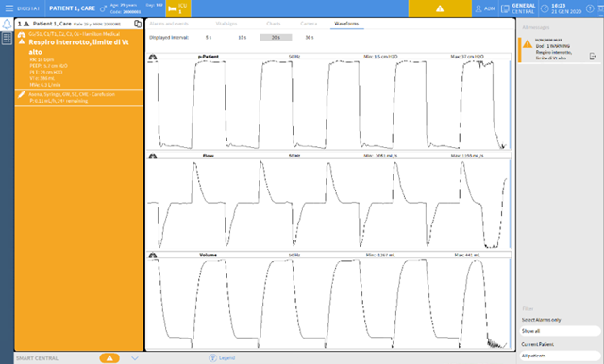This screenshot has width=604, height=364.
Task: Select the 10 s displayed interval
Action: (242, 38)
